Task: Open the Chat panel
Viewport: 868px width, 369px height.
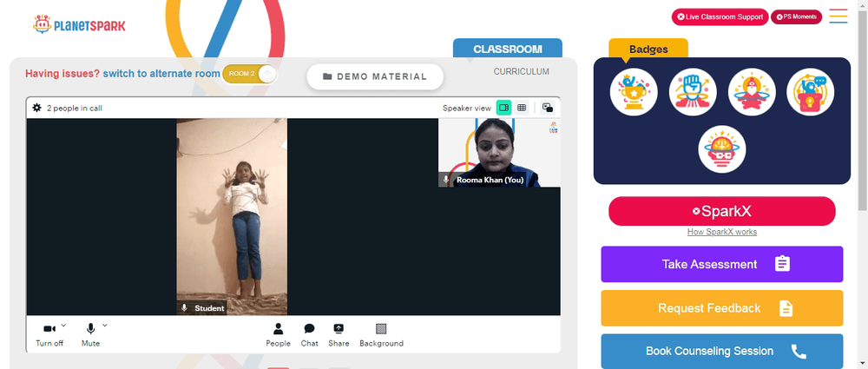Action: [x=310, y=334]
